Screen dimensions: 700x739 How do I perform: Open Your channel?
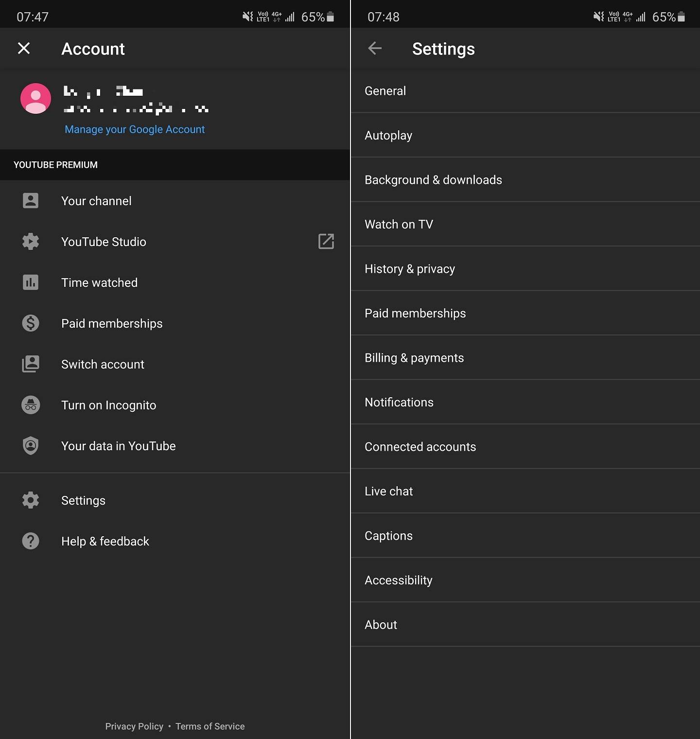click(x=175, y=201)
